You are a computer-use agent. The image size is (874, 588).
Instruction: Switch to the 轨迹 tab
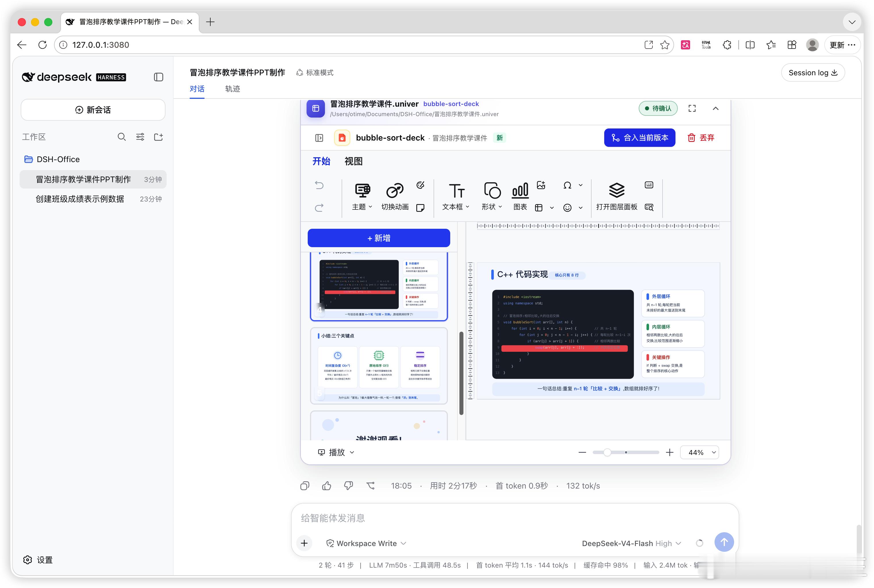tap(232, 89)
